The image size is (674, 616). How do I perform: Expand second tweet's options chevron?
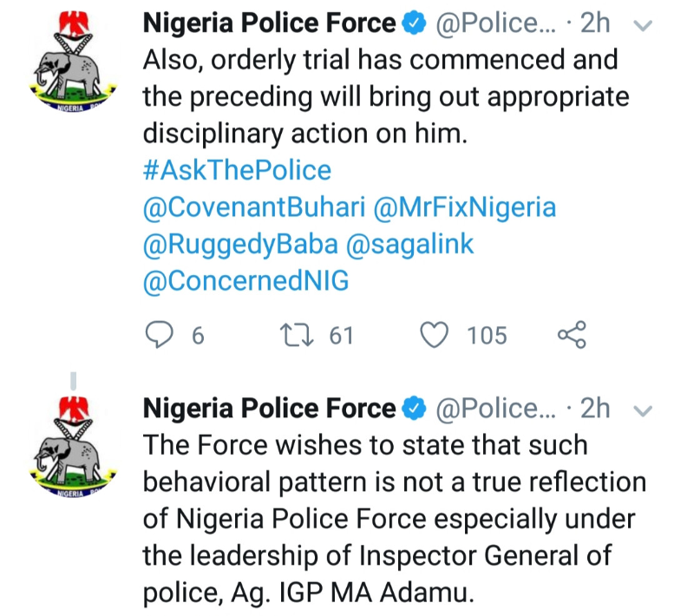tap(643, 410)
